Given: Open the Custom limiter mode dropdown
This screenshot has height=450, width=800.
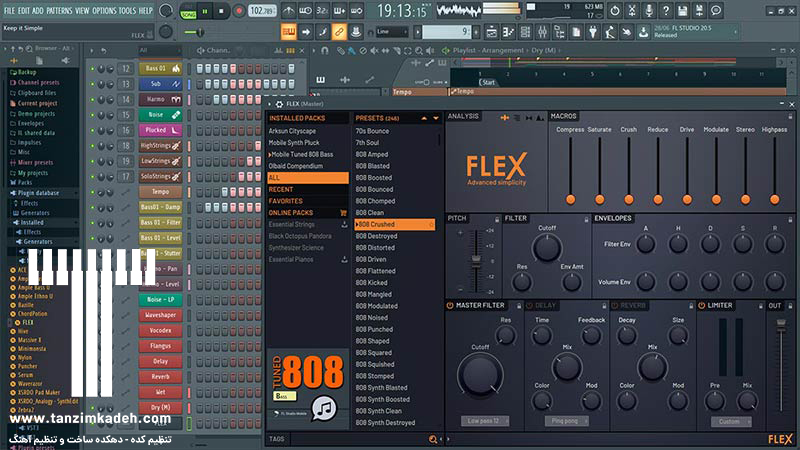Looking at the screenshot, I should pos(731,421).
